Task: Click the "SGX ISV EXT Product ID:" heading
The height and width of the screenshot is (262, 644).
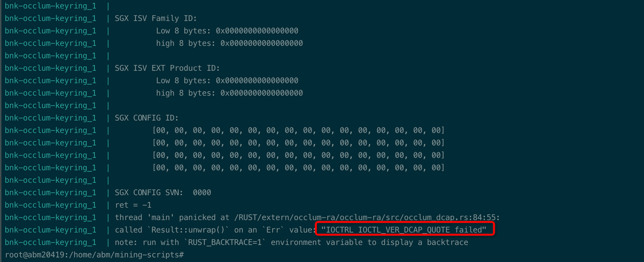Action: 167,68
